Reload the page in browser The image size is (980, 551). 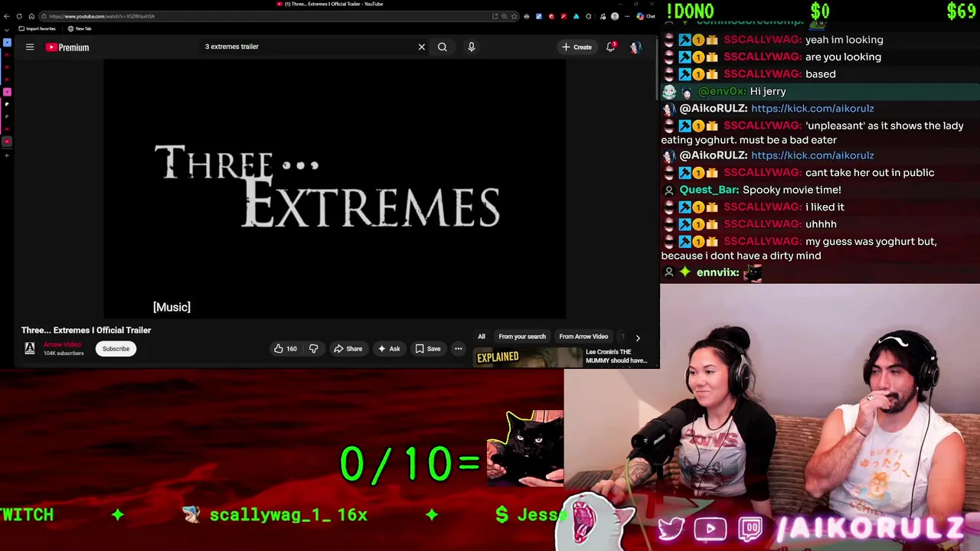coord(19,16)
